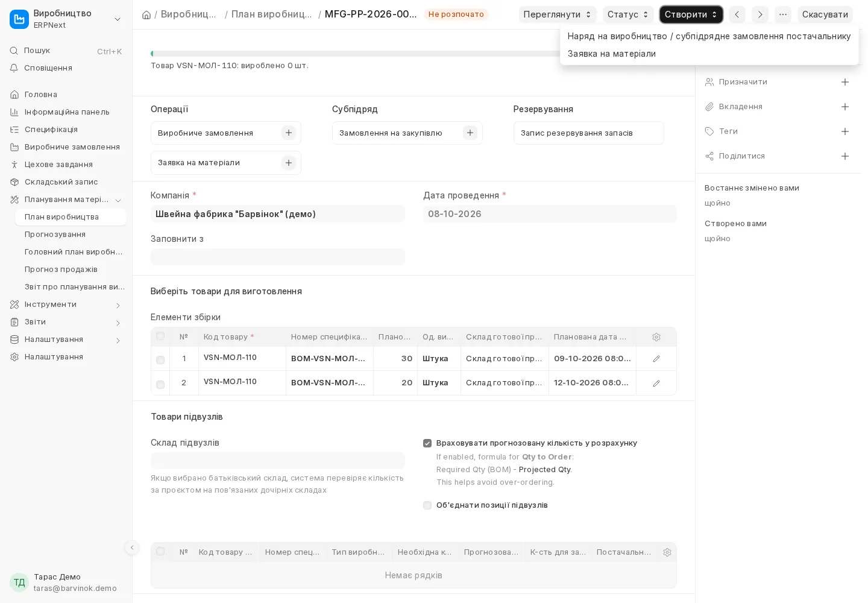Tick the checkbox of row 2
This screenshot has width=868, height=603.
point(160,385)
